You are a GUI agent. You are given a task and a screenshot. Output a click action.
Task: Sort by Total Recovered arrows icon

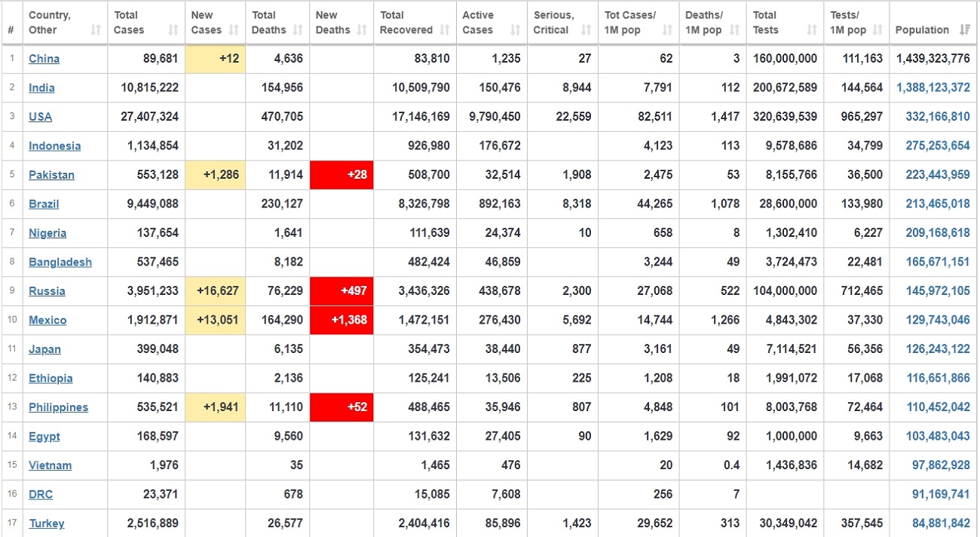click(x=445, y=30)
